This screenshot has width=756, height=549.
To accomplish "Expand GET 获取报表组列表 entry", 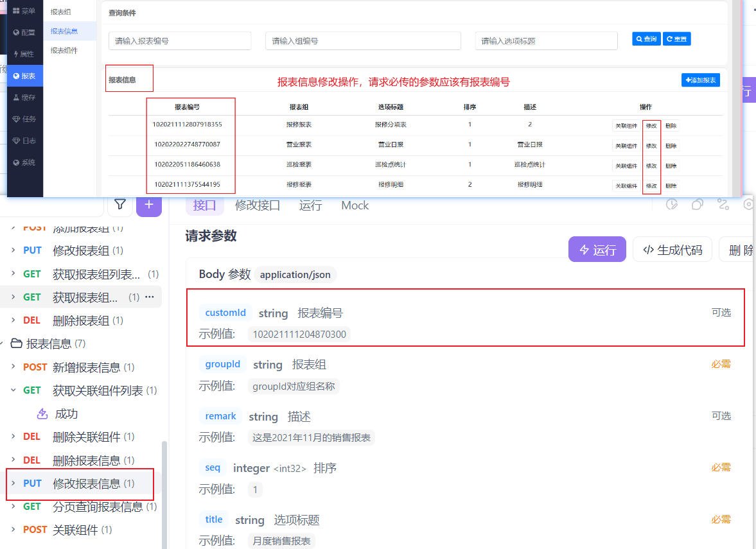I will tap(13, 274).
